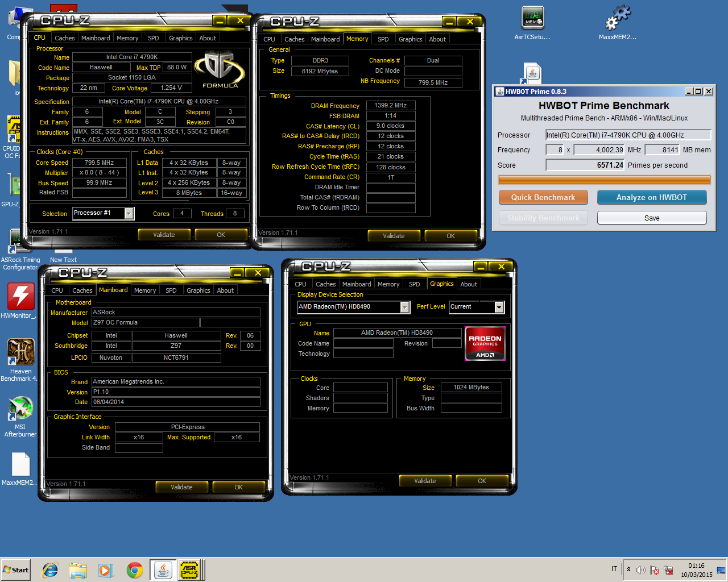728x582 pixels.
Task: Click NB Frequency 799.5 MHz value
Action: coord(433,82)
